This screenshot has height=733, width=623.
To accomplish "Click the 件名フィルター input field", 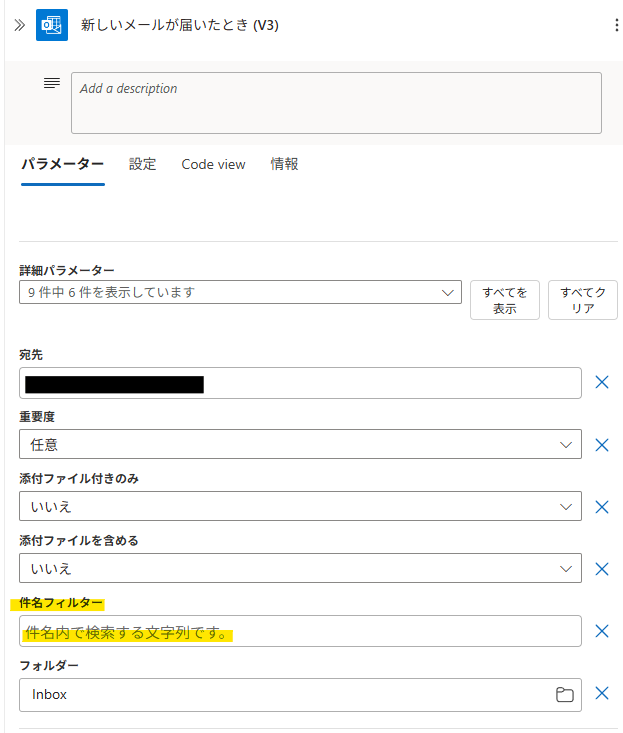I will [300, 631].
